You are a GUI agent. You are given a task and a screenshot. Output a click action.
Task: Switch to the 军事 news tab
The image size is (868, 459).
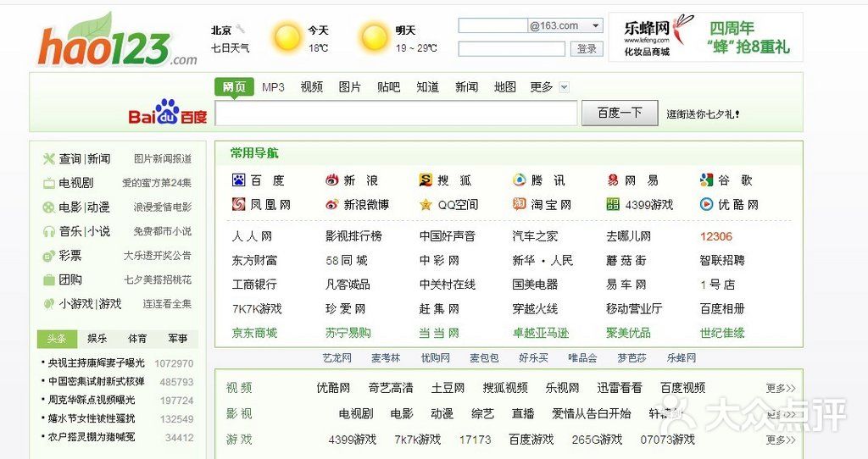point(178,339)
